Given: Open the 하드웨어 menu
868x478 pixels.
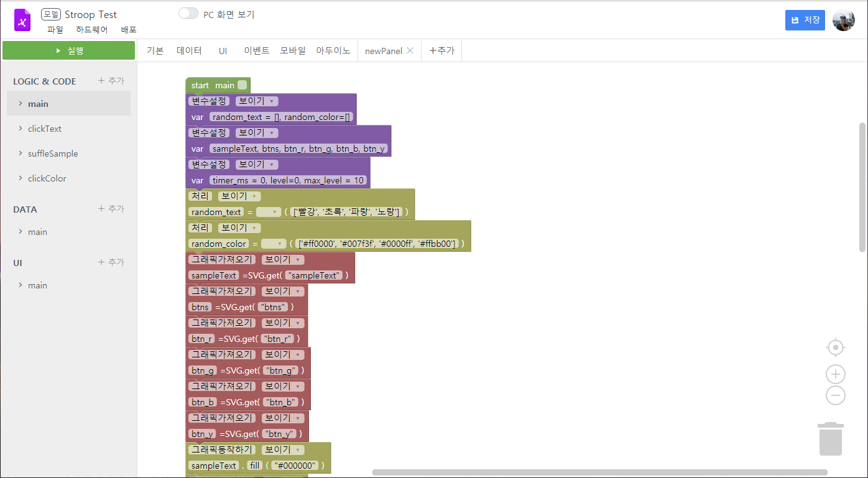Looking at the screenshot, I should click(x=92, y=29).
